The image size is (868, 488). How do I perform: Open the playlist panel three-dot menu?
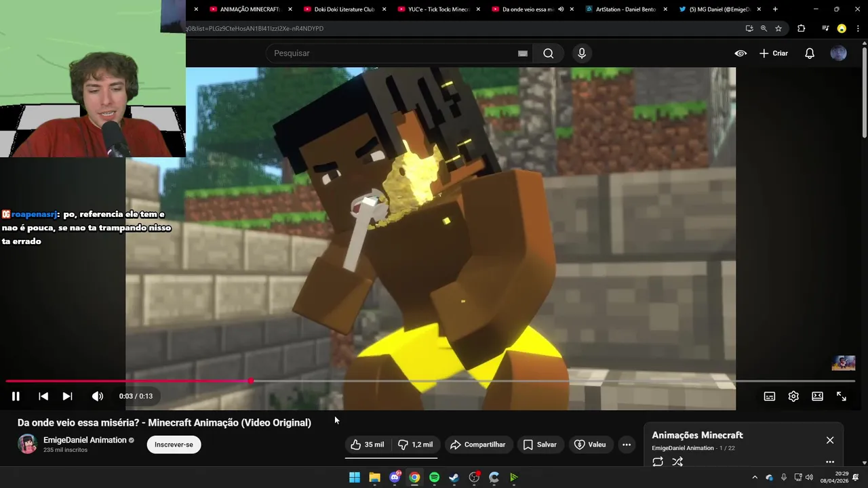(x=830, y=462)
